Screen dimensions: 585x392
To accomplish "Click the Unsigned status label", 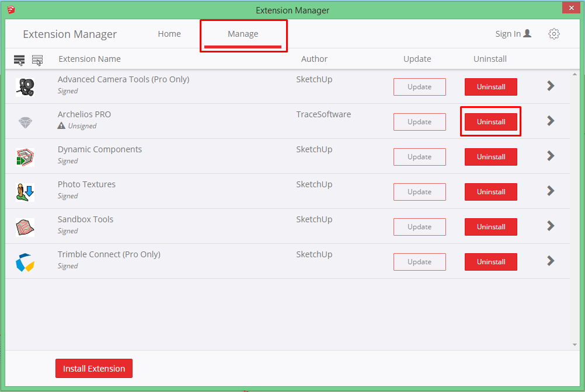I will tap(82, 126).
